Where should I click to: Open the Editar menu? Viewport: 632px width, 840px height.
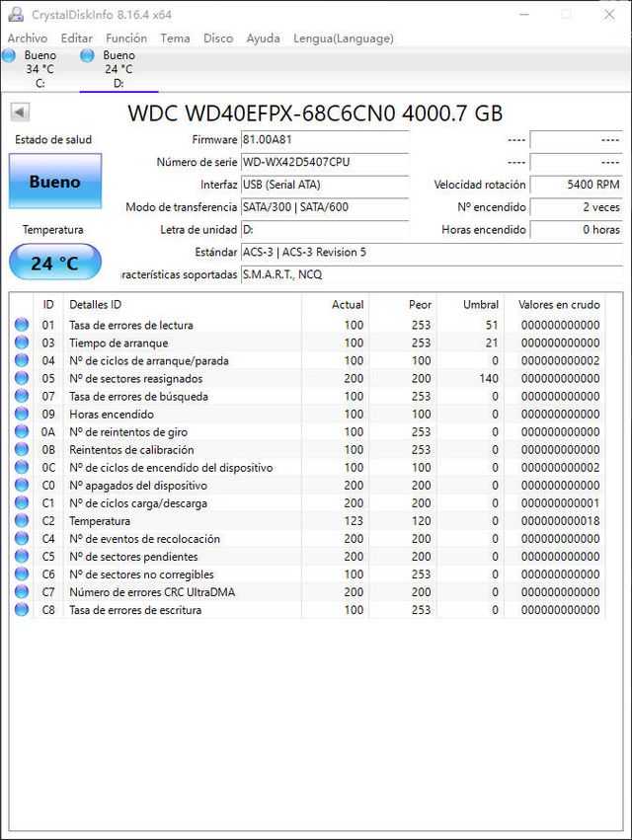pyautogui.click(x=77, y=38)
